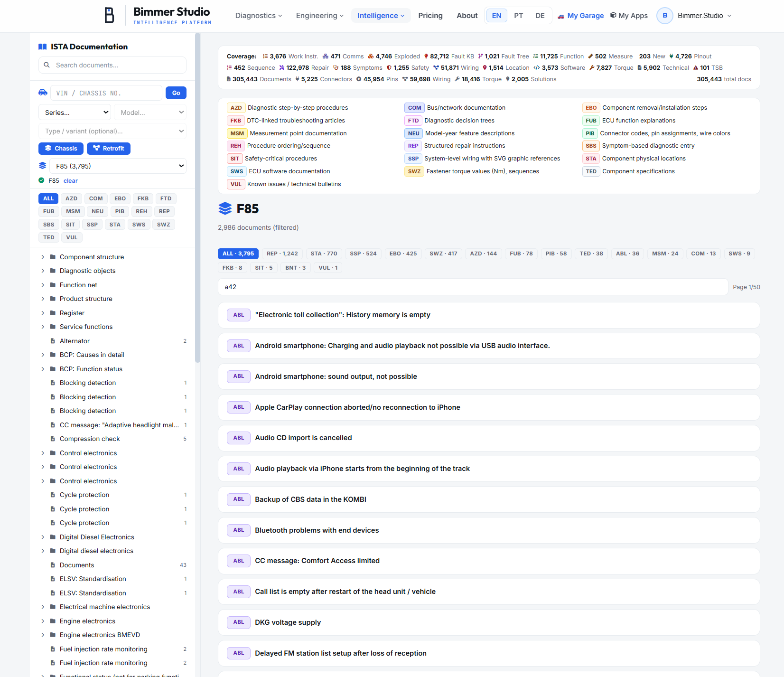Image resolution: width=784 pixels, height=677 pixels.
Task: Open the Pricing link
Action: [430, 16]
